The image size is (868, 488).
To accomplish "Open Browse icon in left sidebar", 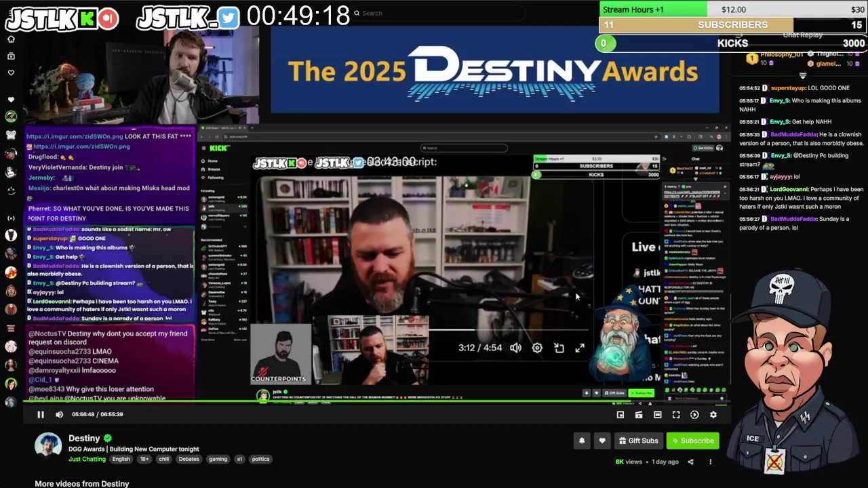I will click(11, 56).
